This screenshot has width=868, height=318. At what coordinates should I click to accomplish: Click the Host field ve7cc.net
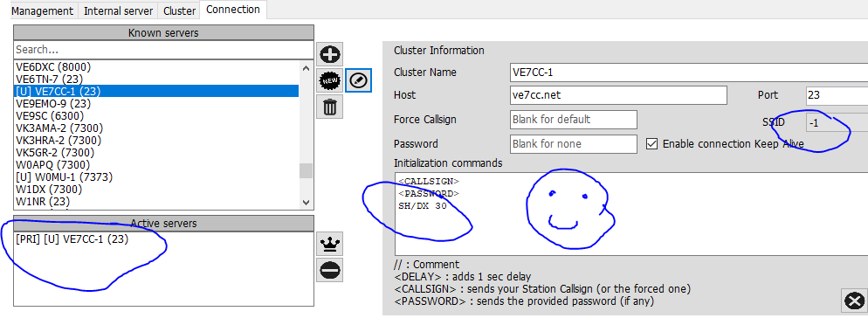pos(618,95)
